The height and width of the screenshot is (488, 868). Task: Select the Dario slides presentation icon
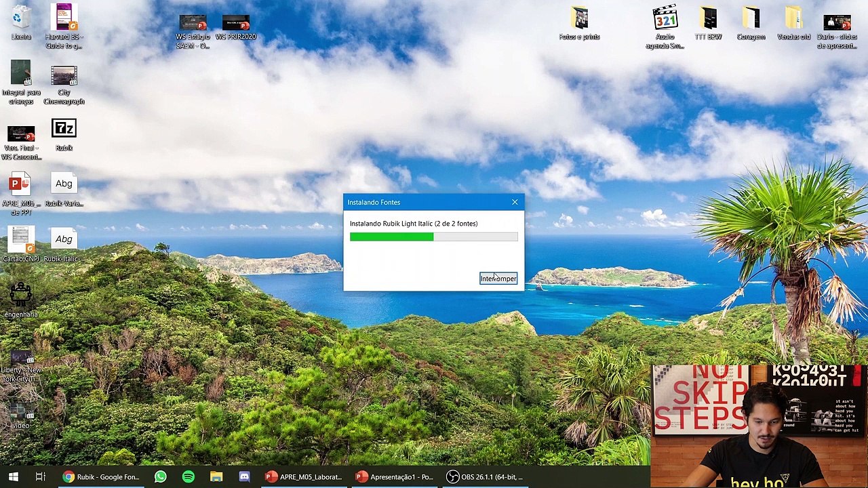coord(837,32)
